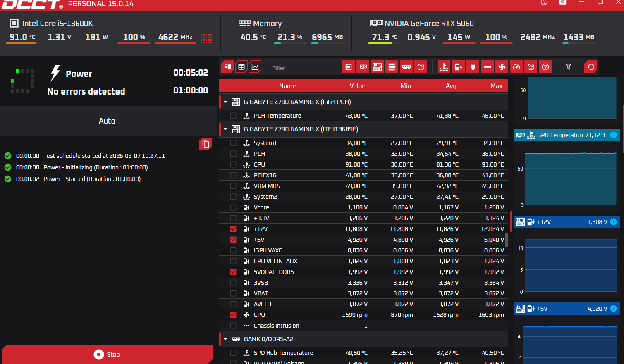Toggle the usage load sensor filter icon
The height and width of the screenshot is (364, 624).
[x=531, y=67]
